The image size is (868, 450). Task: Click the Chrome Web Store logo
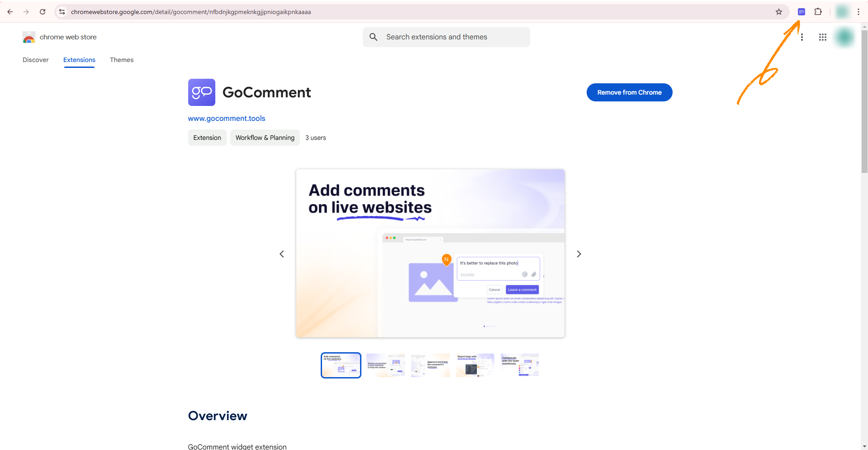(29, 37)
